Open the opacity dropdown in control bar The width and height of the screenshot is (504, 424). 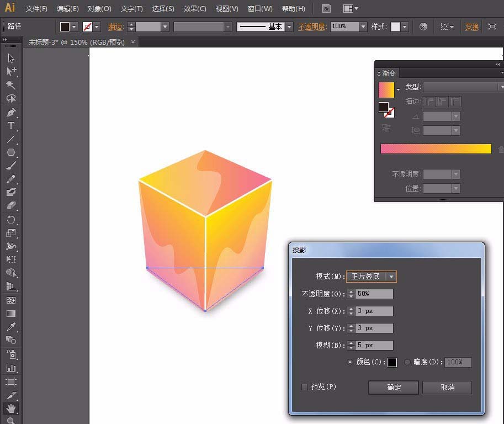(363, 26)
